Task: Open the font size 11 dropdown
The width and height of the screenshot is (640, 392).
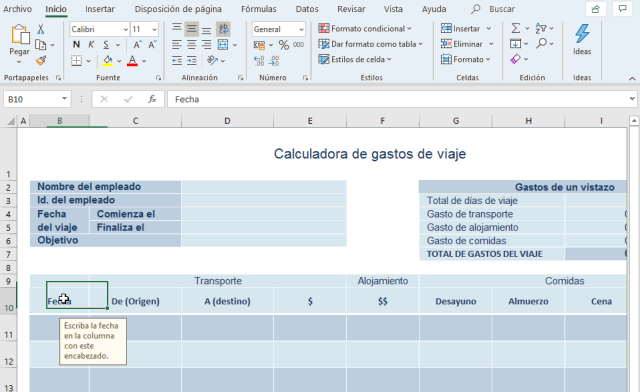Action: coord(154,29)
